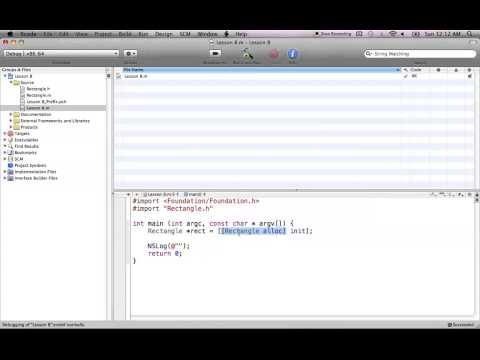Click the Spotlight magnifier in menu bar

pyautogui.click(x=470, y=34)
